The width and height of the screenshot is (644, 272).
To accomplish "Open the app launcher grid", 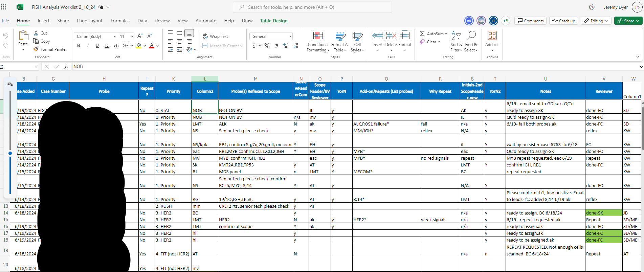I will click(x=4, y=7).
